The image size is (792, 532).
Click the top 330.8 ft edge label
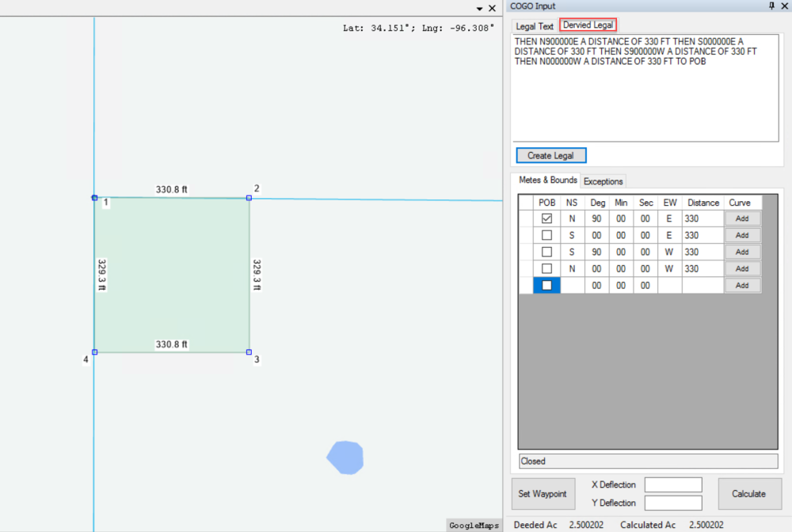[x=171, y=189]
